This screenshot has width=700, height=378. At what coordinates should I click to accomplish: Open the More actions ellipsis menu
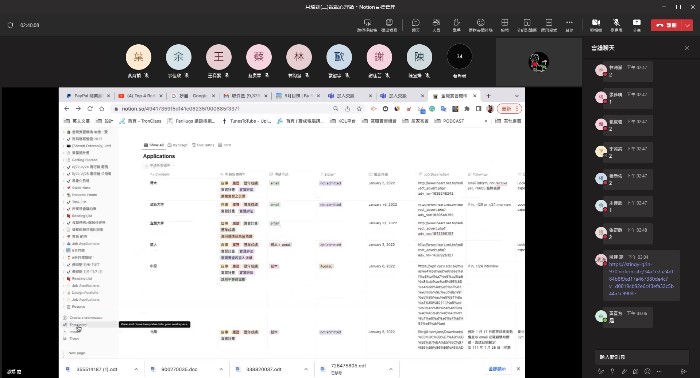(569, 25)
